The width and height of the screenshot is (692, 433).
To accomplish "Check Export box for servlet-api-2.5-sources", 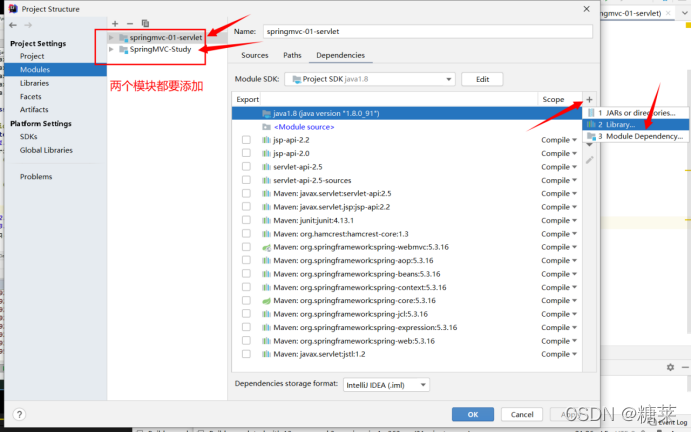I will point(246,180).
